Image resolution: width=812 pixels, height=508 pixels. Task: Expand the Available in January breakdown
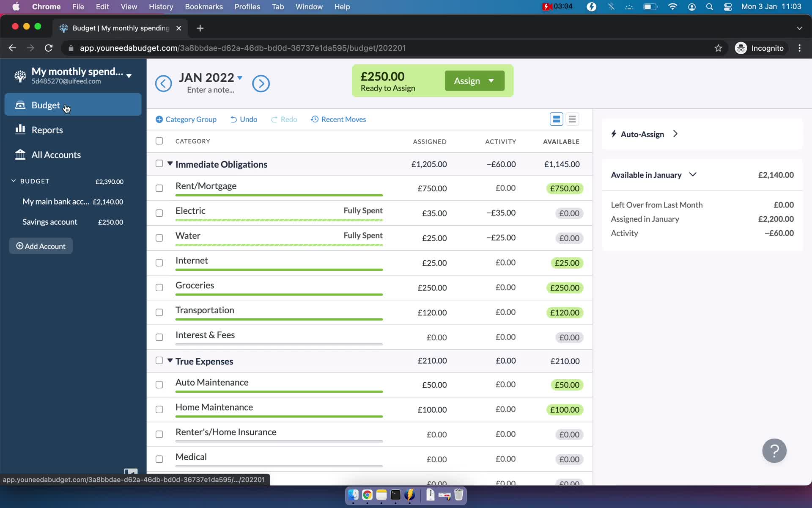pos(693,174)
